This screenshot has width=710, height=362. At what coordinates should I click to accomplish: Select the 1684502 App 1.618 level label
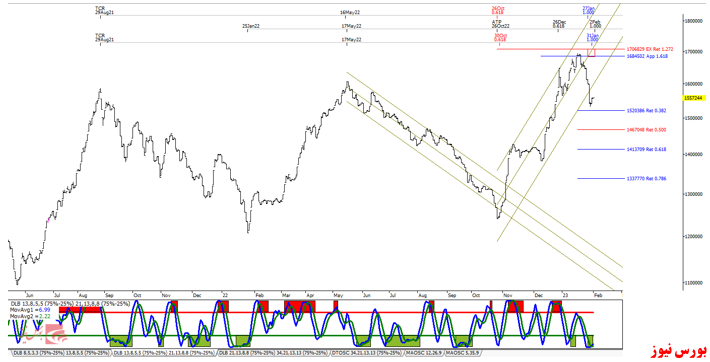click(x=647, y=56)
